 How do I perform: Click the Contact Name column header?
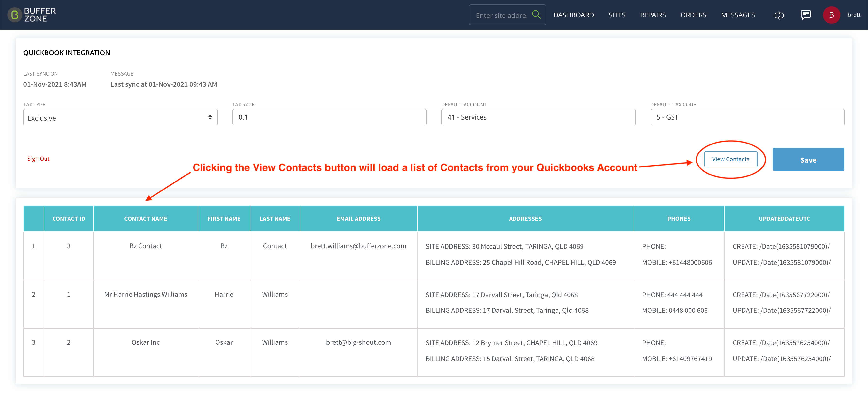point(146,219)
